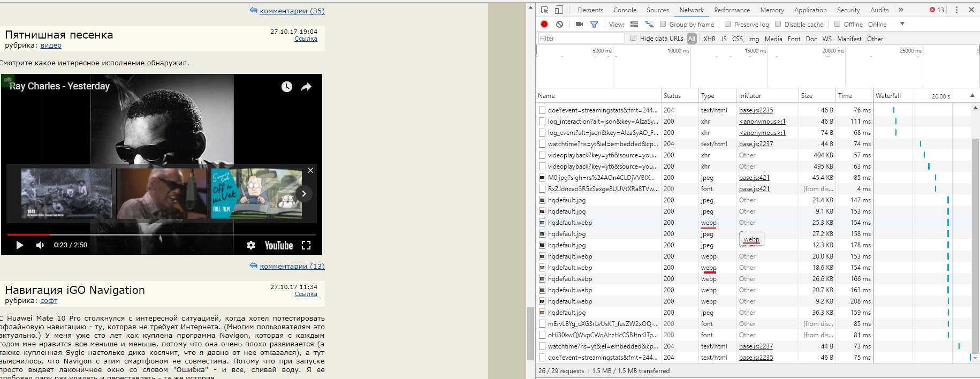This screenshot has width=980, height=379.
Task: Select the Elements tab
Action: [x=590, y=10]
